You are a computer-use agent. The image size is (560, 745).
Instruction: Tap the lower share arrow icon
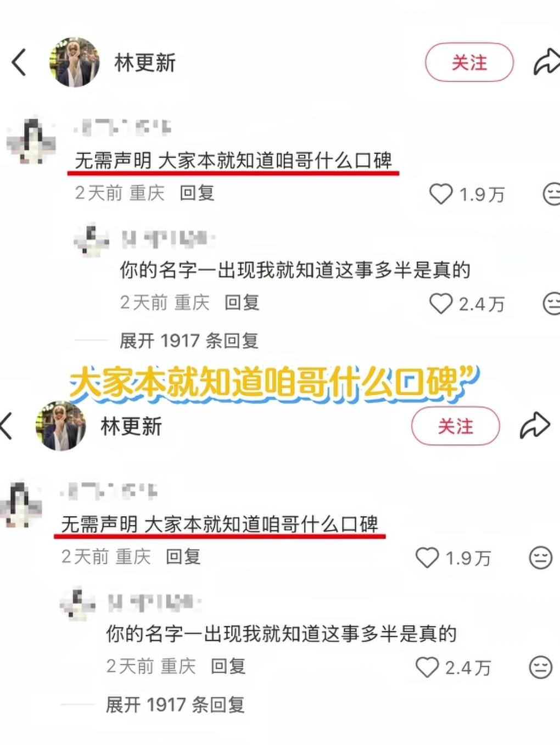[535, 425]
